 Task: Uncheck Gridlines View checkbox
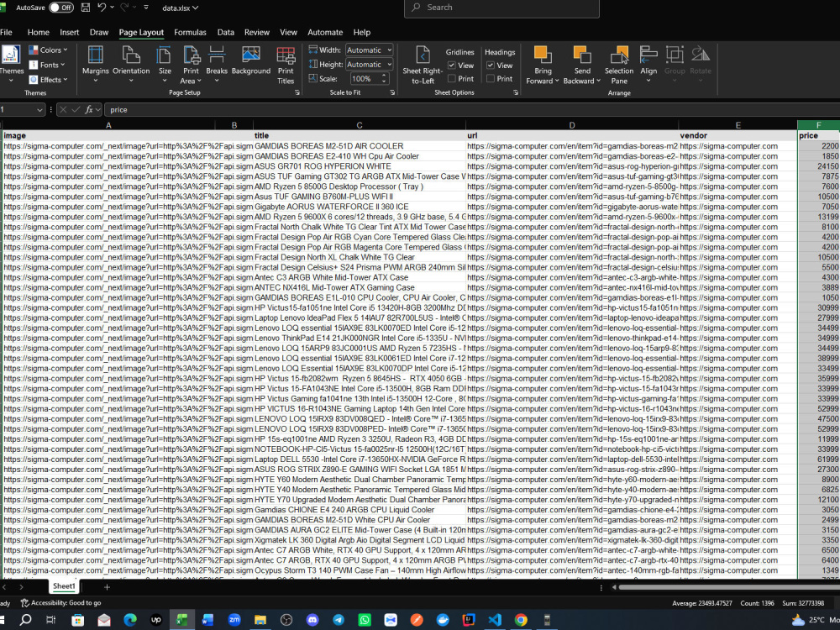[x=452, y=66]
